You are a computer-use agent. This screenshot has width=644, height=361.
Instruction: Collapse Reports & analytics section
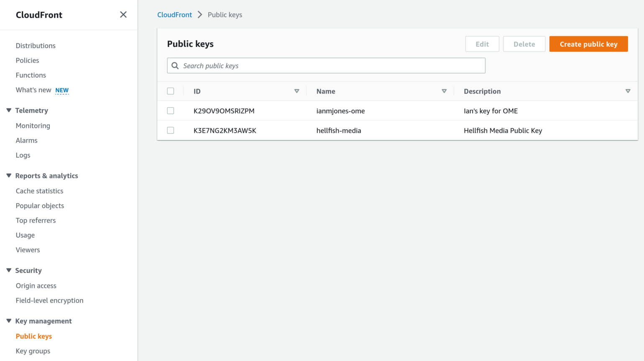9,175
